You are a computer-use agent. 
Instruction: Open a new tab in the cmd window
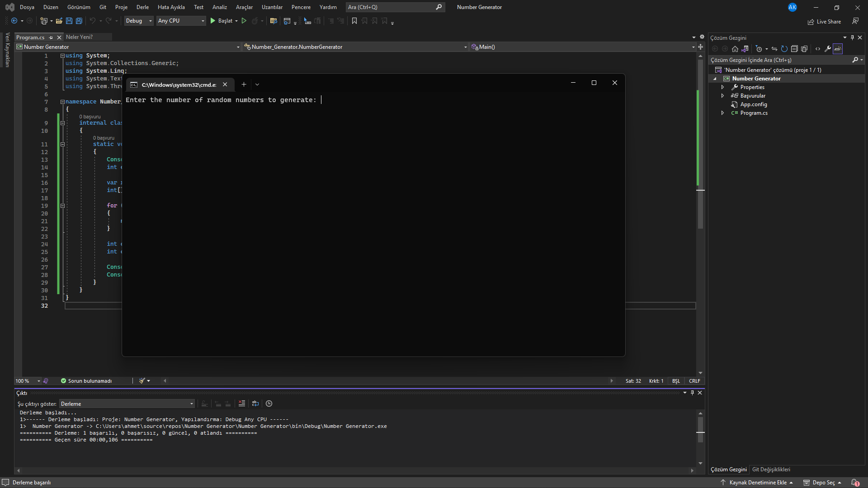244,84
